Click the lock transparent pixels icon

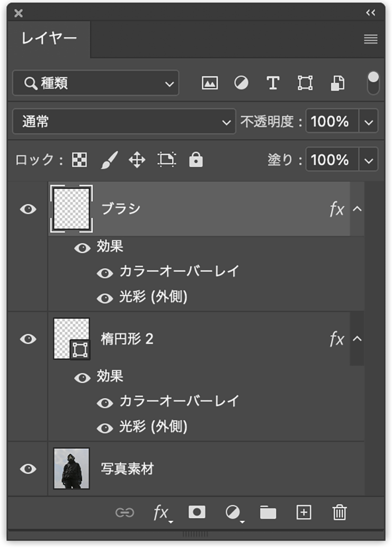pyautogui.click(x=79, y=160)
